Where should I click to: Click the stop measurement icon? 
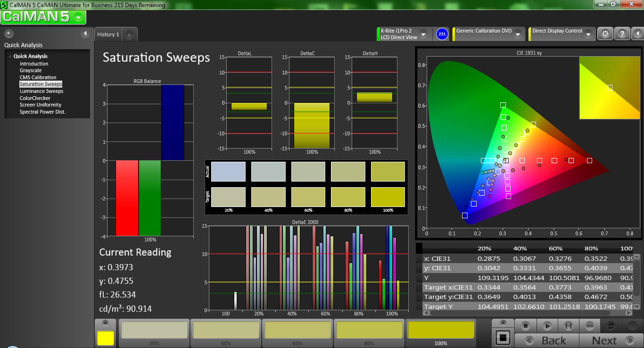[526, 326]
